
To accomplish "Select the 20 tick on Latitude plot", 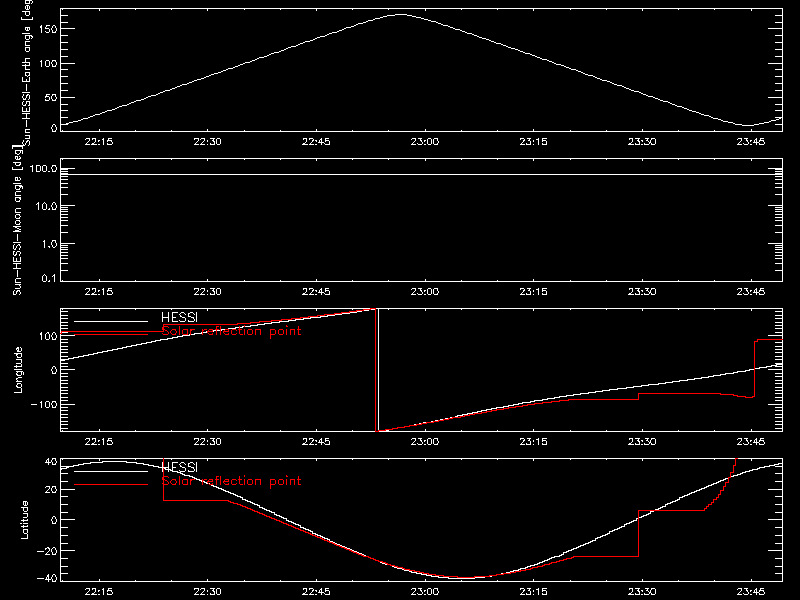I will [51, 490].
